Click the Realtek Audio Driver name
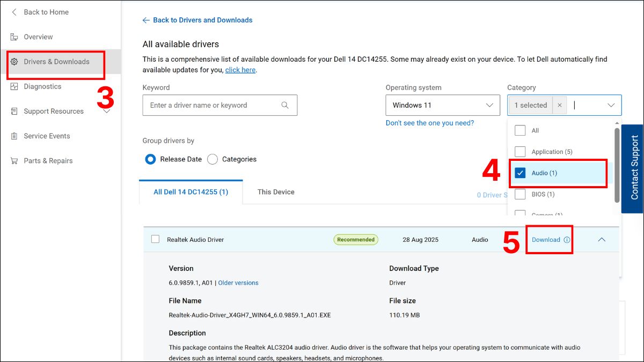 coord(195,240)
